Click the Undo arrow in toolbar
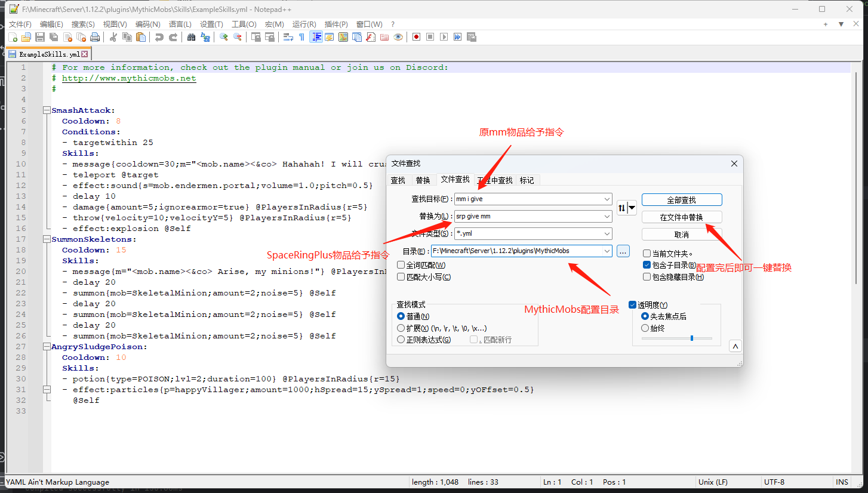This screenshot has width=868, height=493. coord(159,37)
